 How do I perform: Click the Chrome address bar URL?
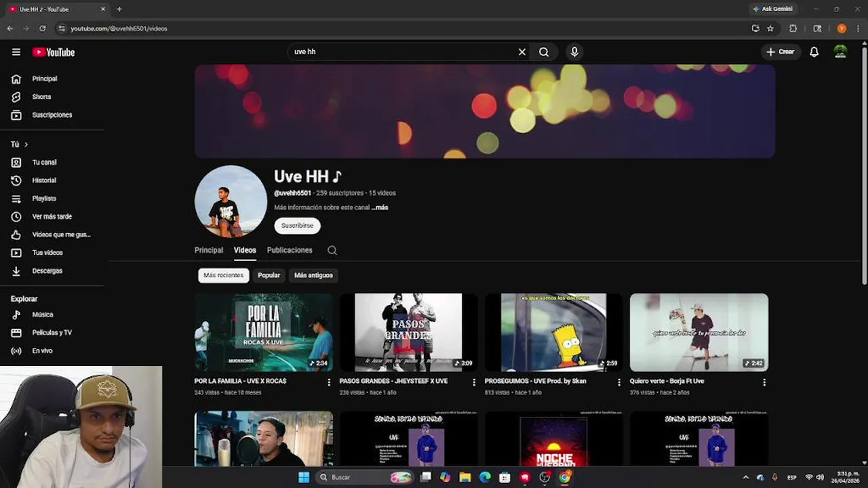(x=119, y=28)
